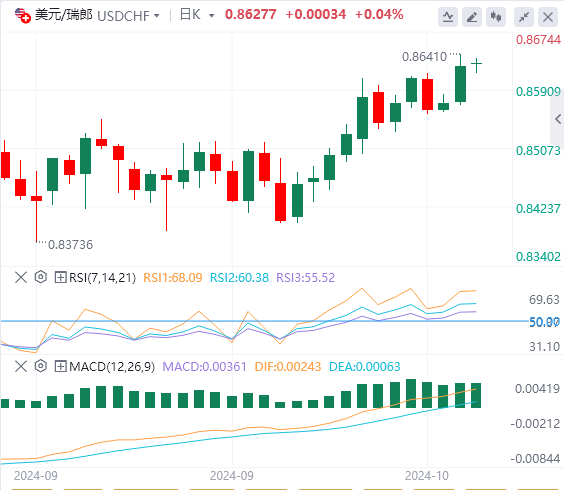The height and width of the screenshot is (490, 564).
Task: Remove the RSI indicator panel
Action: [x=21, y=277]
